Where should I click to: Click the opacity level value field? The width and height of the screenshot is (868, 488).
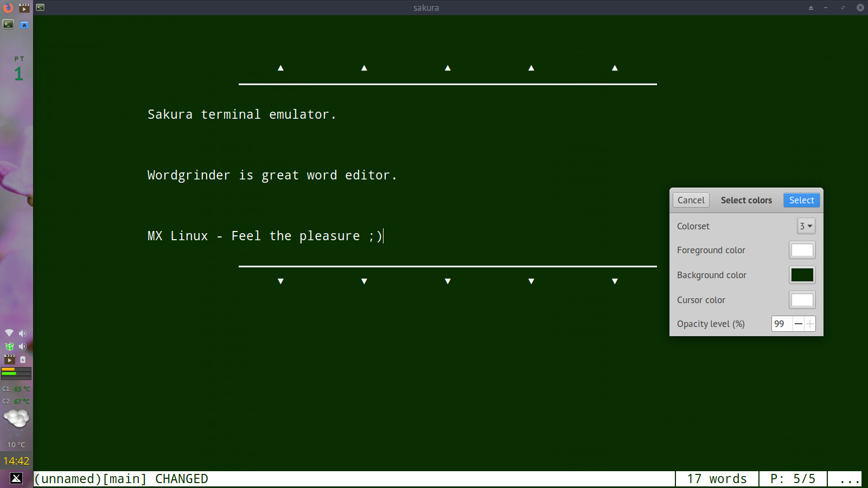pos(782,324)
